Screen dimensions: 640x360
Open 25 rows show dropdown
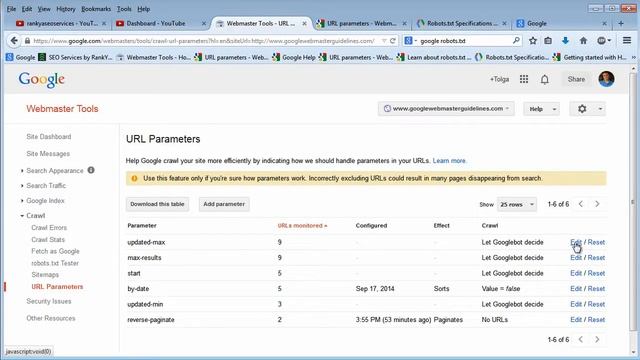click(517, 204)
